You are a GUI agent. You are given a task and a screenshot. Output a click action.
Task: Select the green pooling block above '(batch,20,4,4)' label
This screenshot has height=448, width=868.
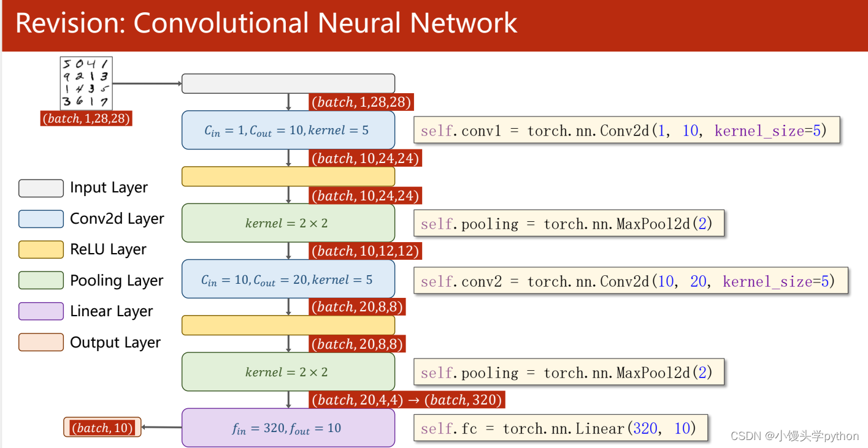coord(288,372)
